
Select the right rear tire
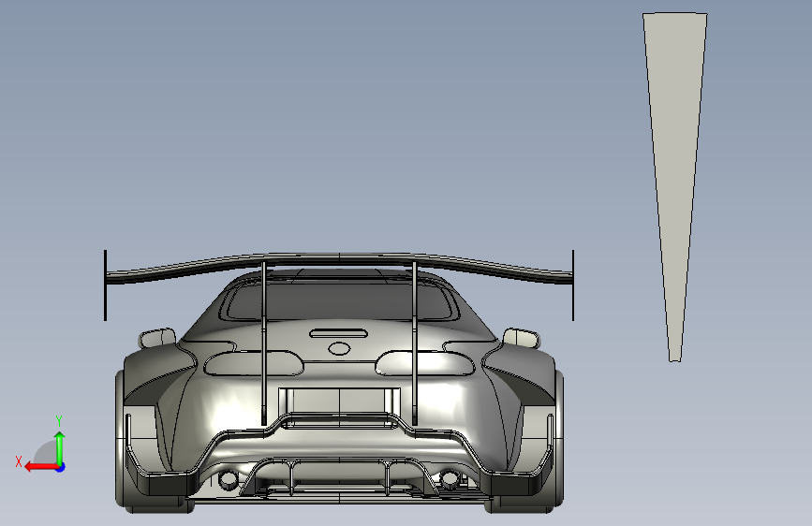coord(558,440)
